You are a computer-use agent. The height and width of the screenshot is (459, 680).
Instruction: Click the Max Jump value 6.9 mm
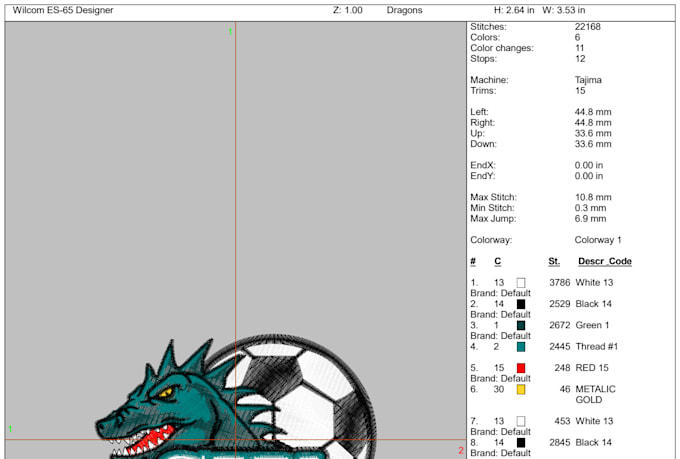(x=590, y=219)
